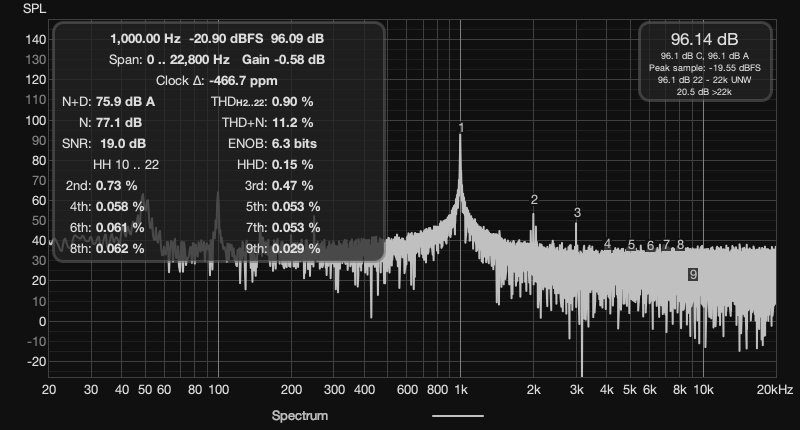Click the 140 tick on SPL axis
Screen dimensions: 800x430
tap(35, 39)
